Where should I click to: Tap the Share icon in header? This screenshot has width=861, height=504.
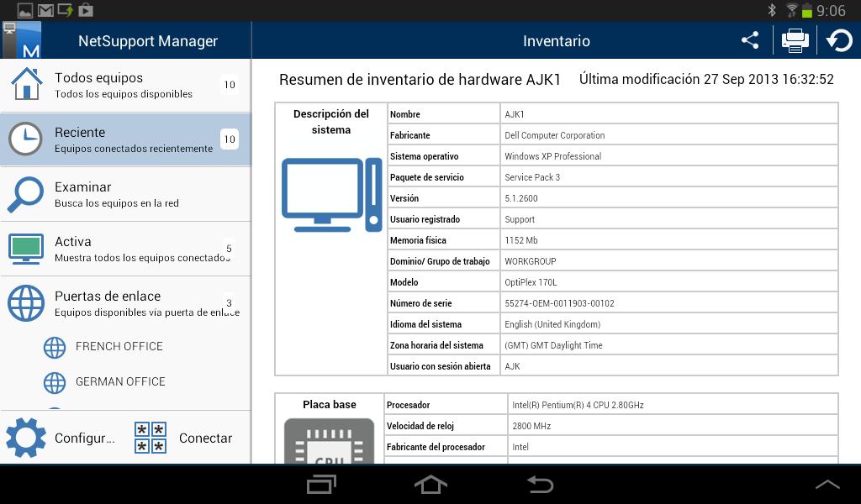(749, 40)
